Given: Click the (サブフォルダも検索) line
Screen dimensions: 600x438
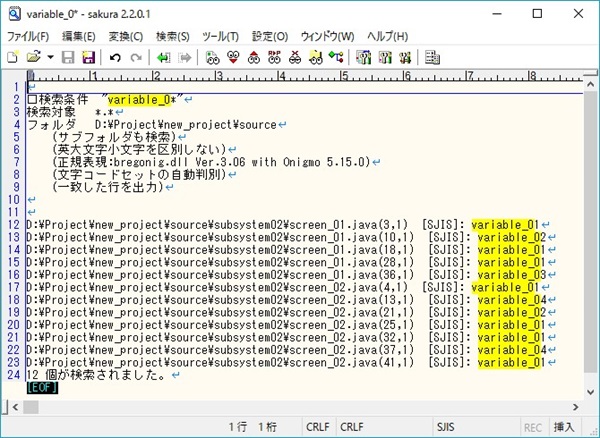Looking at the screenshot, I should coord(119,137).
